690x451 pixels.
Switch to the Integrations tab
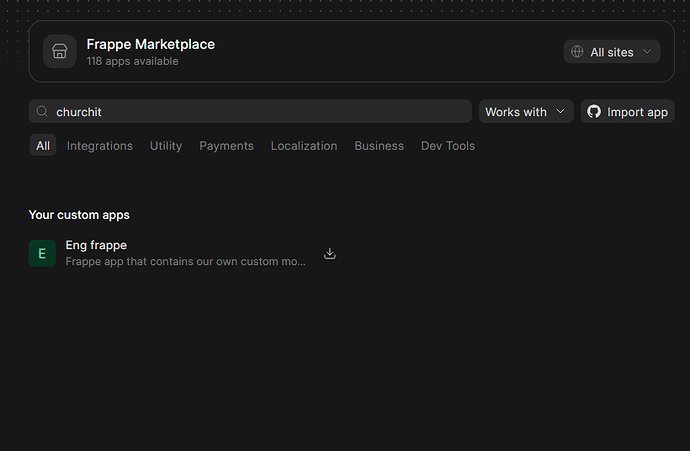click(x=99, y=146)
